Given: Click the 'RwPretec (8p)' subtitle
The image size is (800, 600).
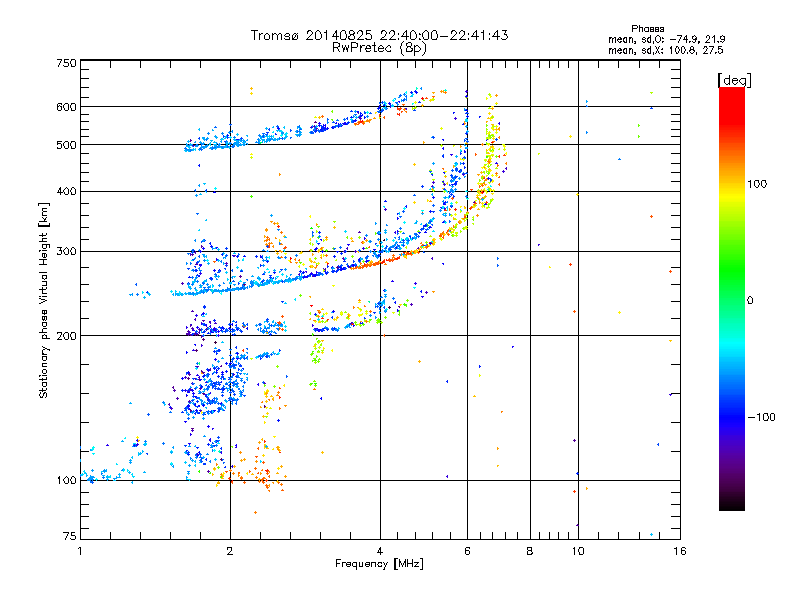Looking at the screenshot, I should (379, 48).
